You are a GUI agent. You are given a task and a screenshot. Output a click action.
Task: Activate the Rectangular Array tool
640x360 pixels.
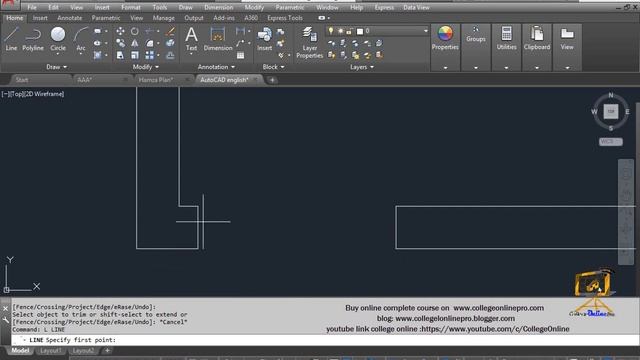click(150, 55)
